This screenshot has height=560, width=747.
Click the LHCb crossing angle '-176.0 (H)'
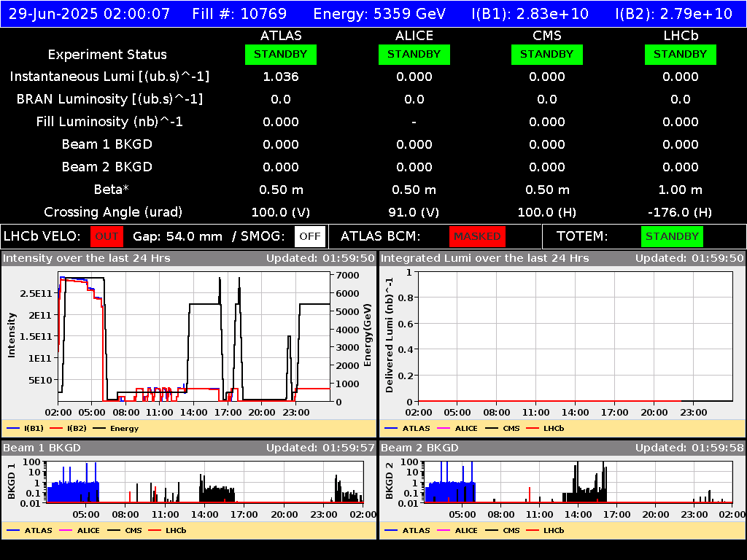click(x=681, y=212)
